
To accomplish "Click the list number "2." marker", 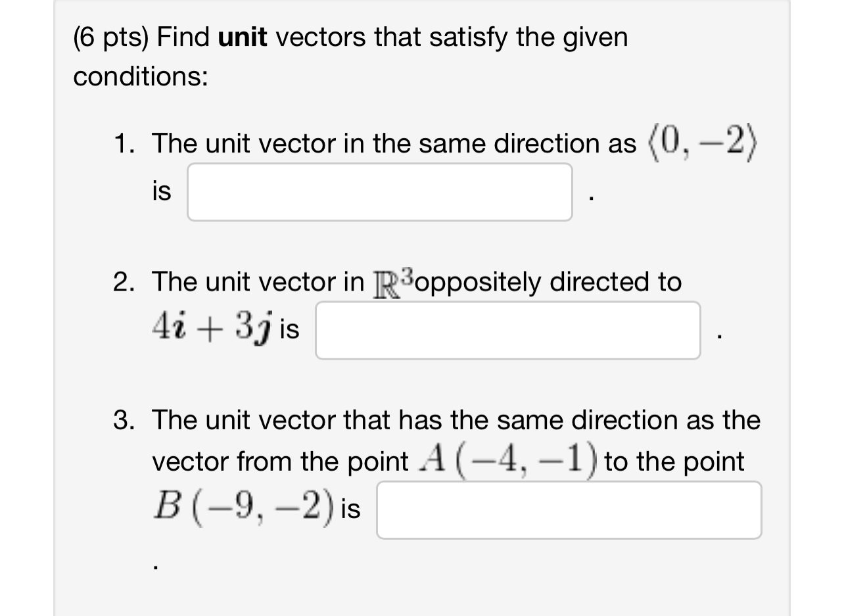I will coord(126,282).
